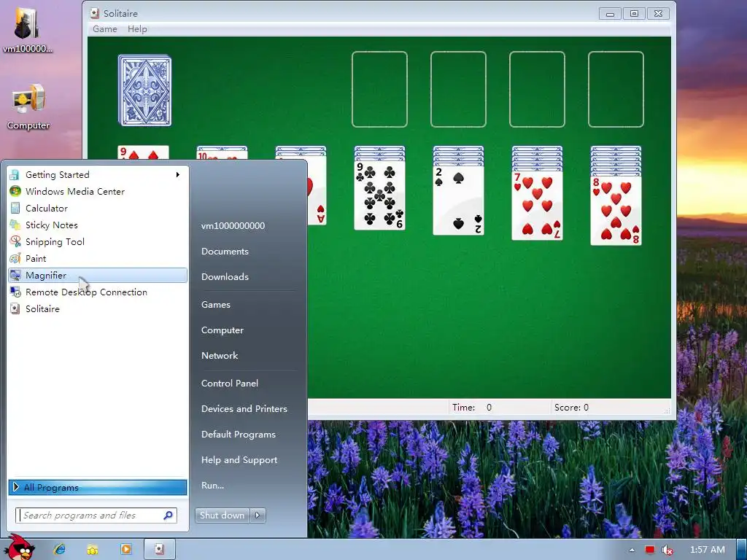Open the Help menu in Solitaire
This screenshot has width=747, height=560.
(137, 29)
